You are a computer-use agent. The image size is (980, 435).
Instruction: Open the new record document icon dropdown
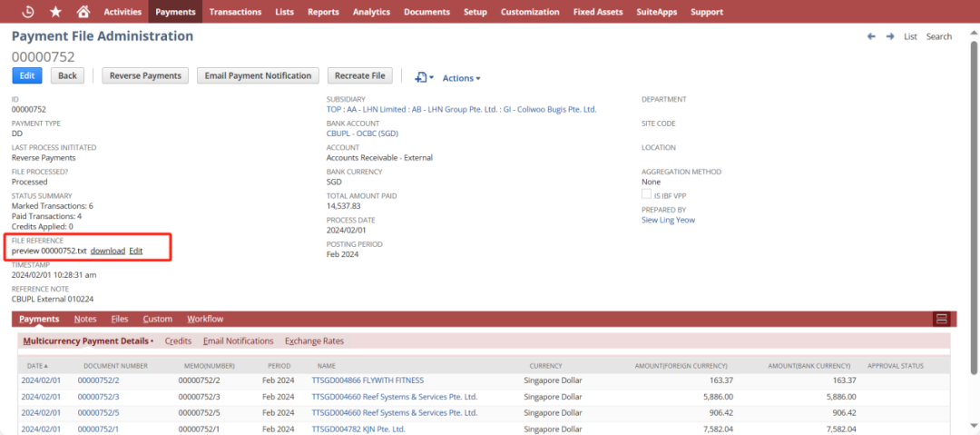click(x=425, y=77)
